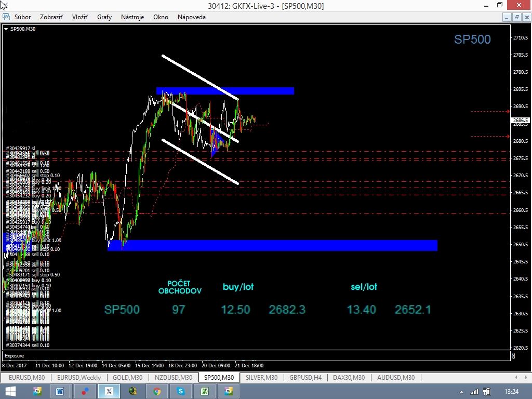
Task: Click the Exposure indicator label
Action: click(x=14, y=356)
